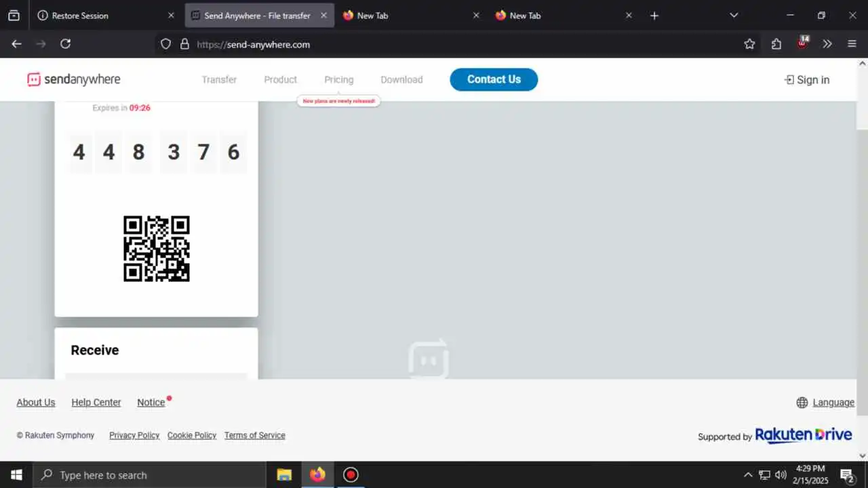868x488 pixels.
Task: Open the Terms of Service link
Action: pyautogui.click(x=255, y=435)
